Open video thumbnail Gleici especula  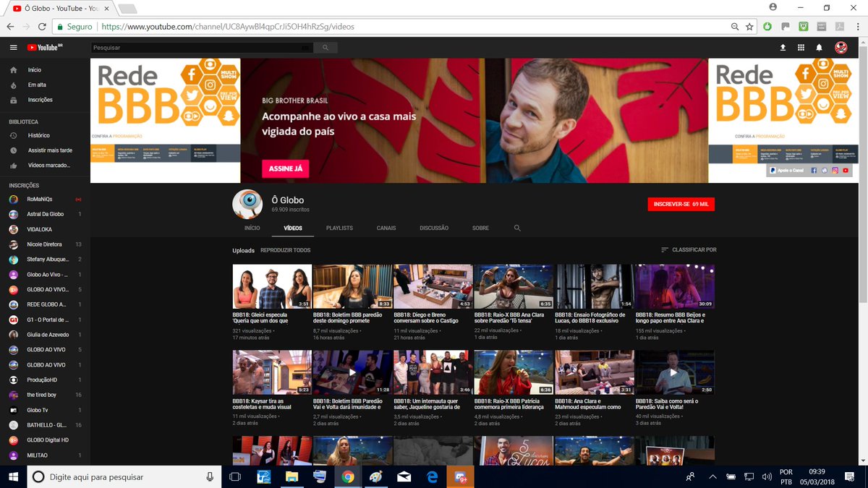coord(272,286)
